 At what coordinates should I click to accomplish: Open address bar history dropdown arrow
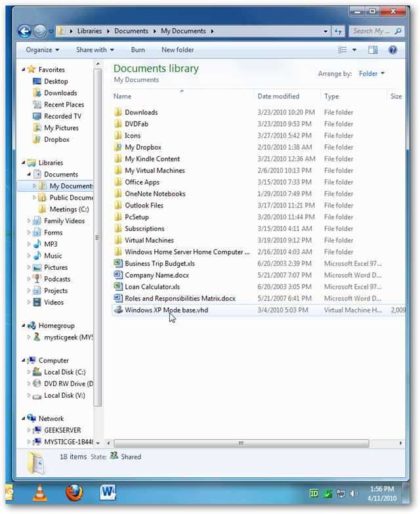[325, 31]
